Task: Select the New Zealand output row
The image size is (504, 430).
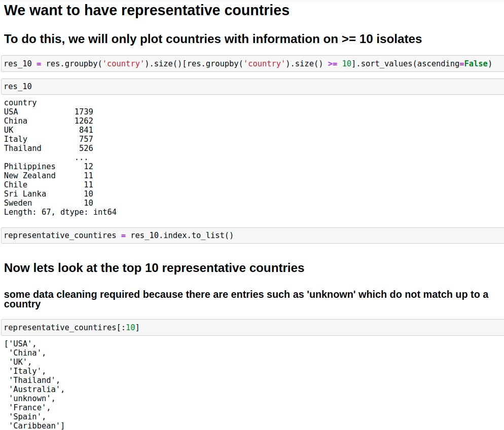Action: pyautogui.click(x=48, y=176)
